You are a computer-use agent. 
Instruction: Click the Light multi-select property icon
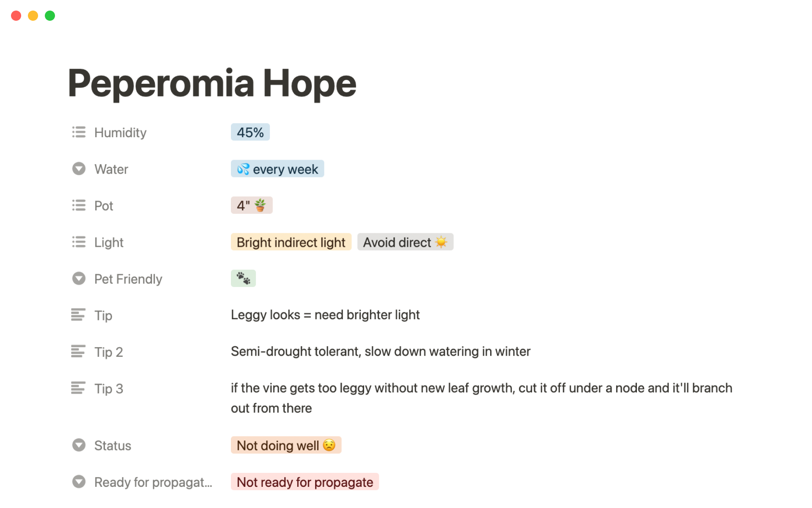79,242
